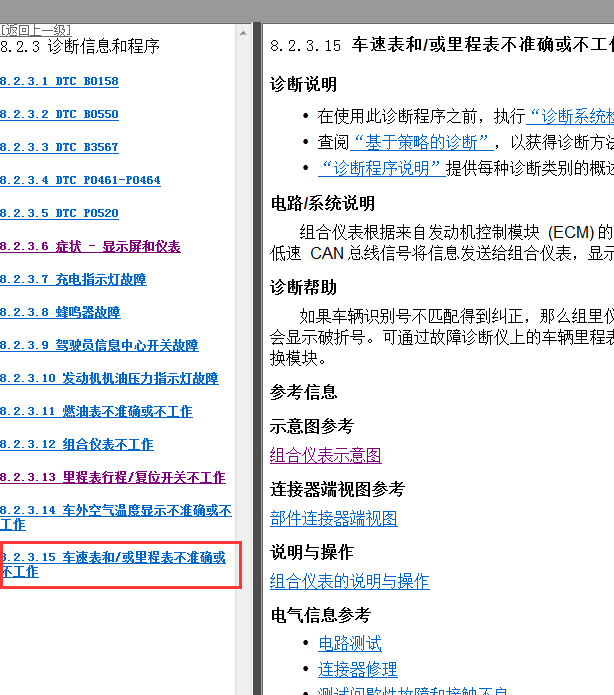614x695 pixels.
Task: Open the 电路测试 link
Action: [350, 644]
